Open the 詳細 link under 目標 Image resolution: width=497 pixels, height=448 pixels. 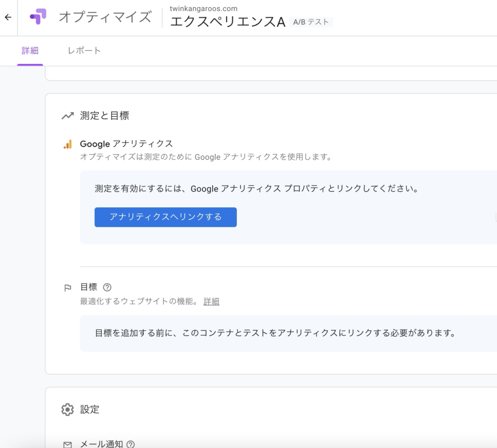[212, 301]
